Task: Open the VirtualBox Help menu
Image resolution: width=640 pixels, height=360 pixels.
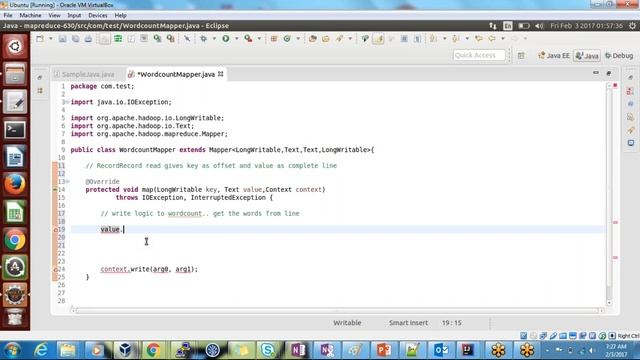Action: point(120,16)
